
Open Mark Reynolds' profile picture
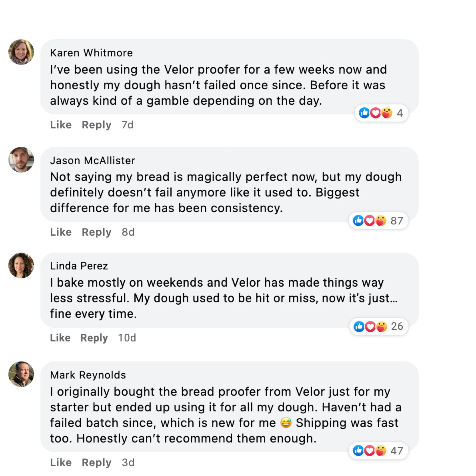21,374
